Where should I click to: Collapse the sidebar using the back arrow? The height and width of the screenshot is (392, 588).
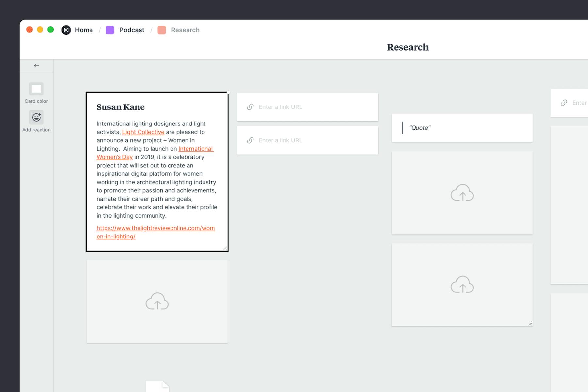coord(36,65)
